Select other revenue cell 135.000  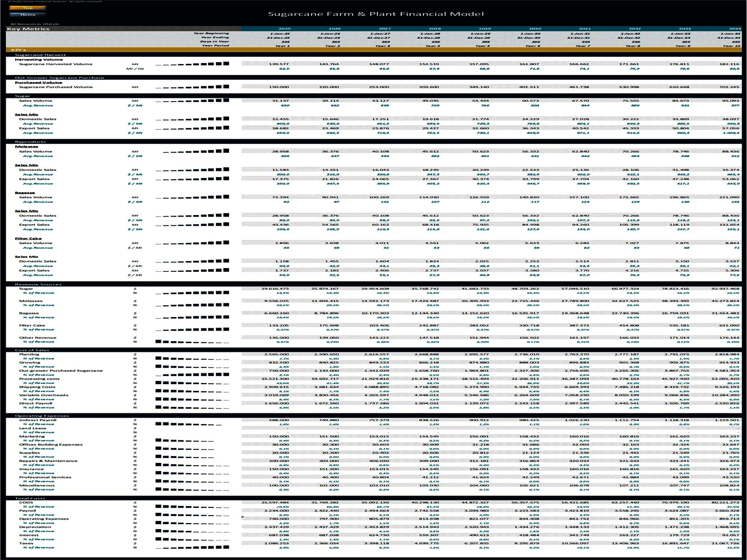tap(279, 338)
